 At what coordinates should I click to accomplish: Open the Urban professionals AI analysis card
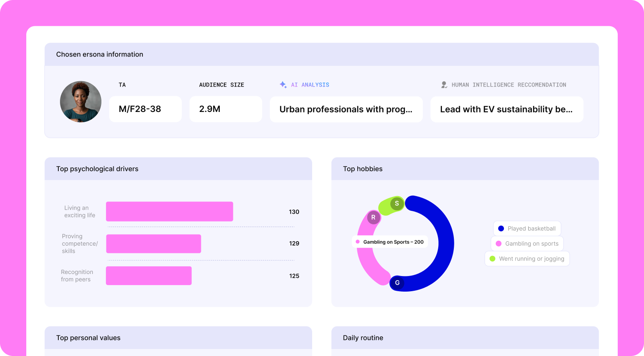tap(346, 109)
